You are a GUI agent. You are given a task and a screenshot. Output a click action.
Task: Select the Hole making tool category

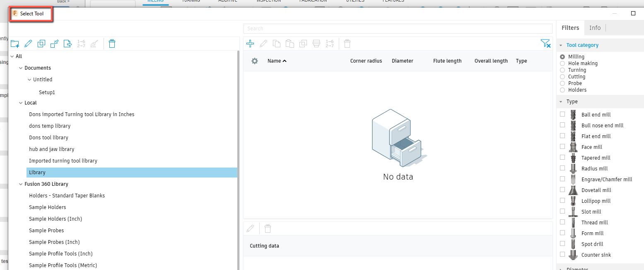pyautogui.click(x=562, y=63)
